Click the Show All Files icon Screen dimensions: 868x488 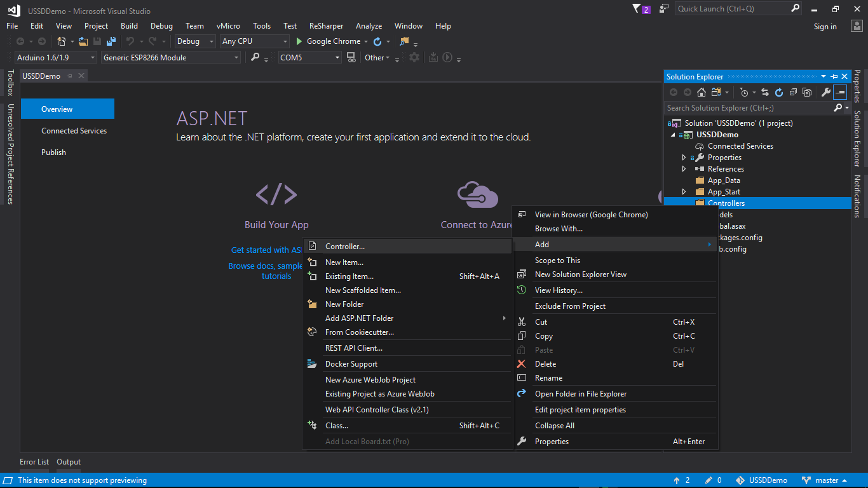pyautogui.click(x=807, y=92)
